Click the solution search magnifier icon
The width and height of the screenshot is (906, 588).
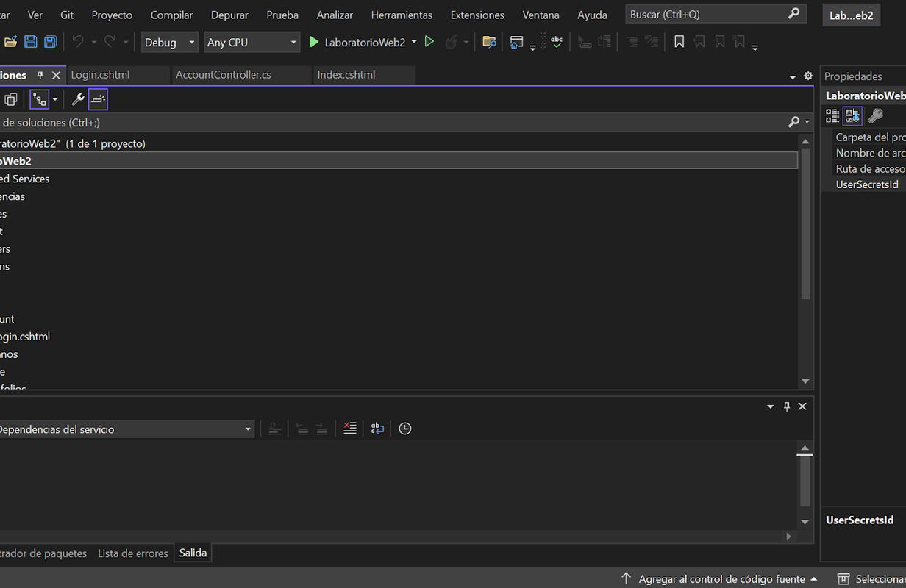(793, 122)
